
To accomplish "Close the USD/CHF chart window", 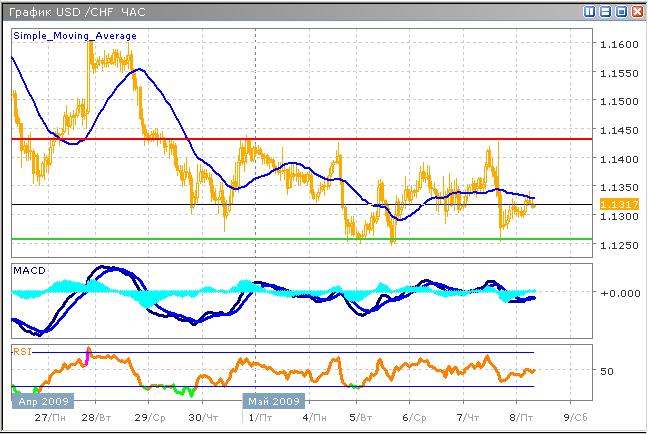I will 636,12.
